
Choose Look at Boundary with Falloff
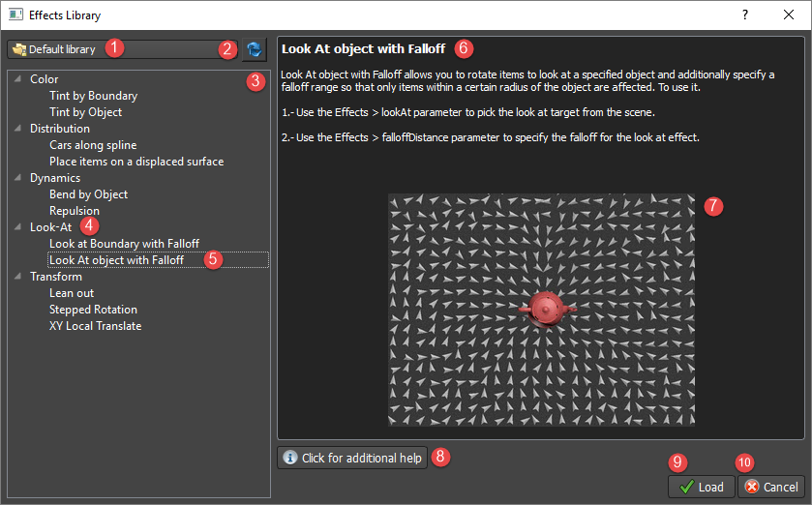(124, 244)
